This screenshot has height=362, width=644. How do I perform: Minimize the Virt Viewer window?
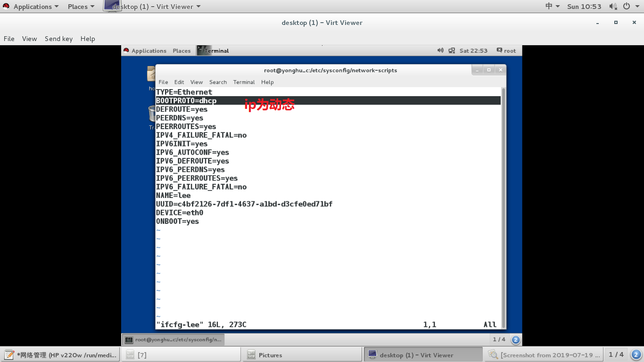pyautogui.click(x=598, y=23)
